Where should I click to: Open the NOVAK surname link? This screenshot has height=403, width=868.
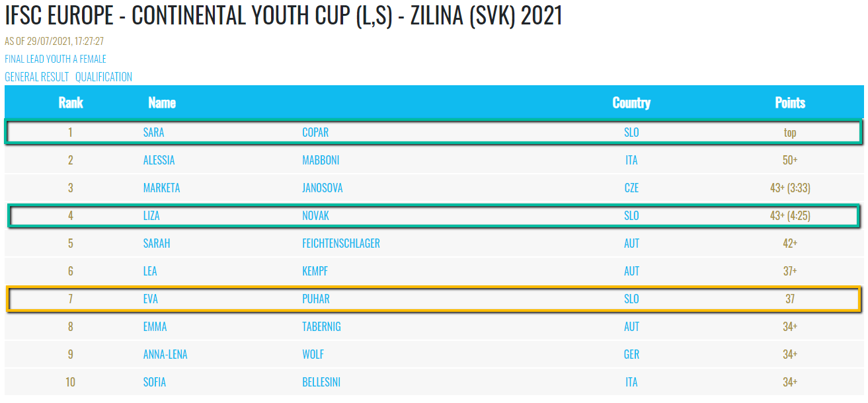coord(315,215)
